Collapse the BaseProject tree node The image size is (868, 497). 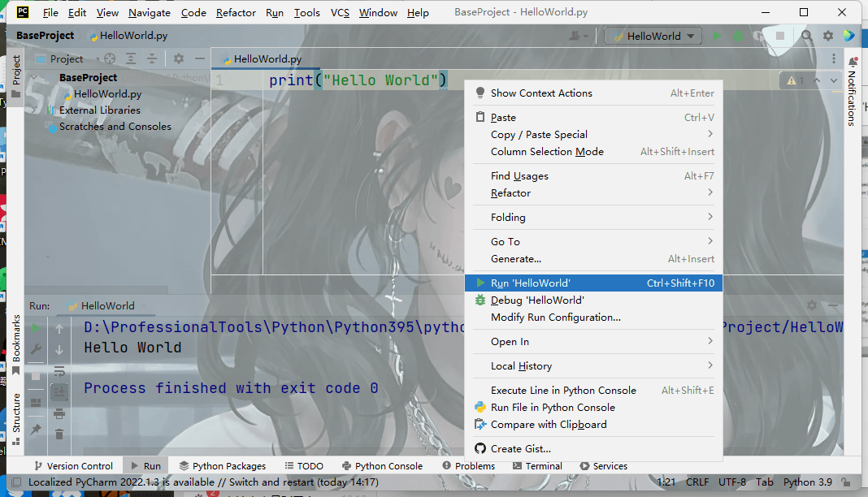click(34, 78)
